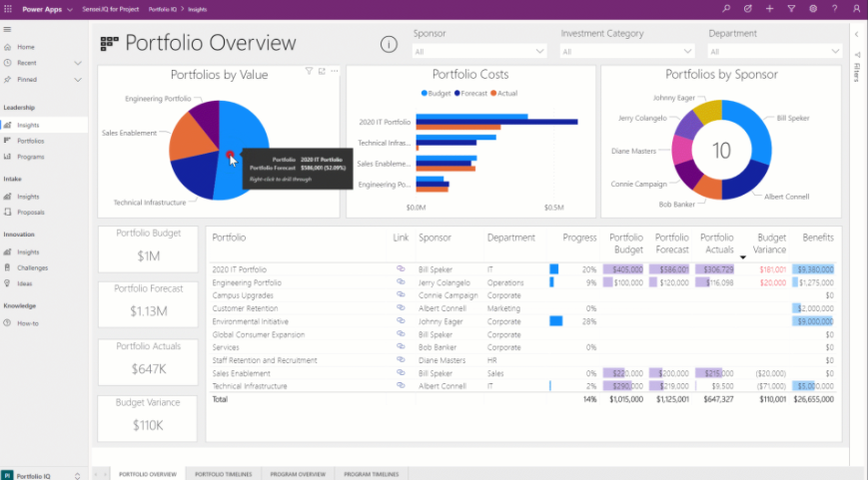This screenshot has height=480, width=868.
Task: Sort by the Benefits column header
Action: pyautogui.click(x=818, y=238)
